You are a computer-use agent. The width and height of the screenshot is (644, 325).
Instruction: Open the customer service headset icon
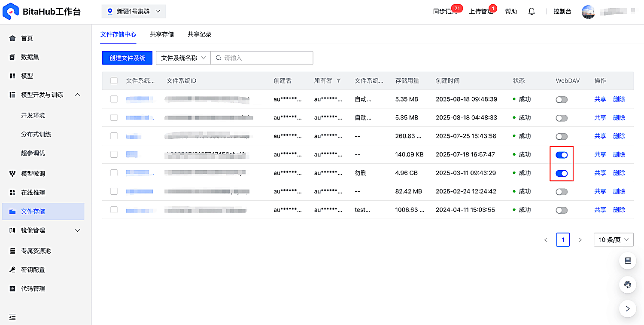tap(628, 285)
